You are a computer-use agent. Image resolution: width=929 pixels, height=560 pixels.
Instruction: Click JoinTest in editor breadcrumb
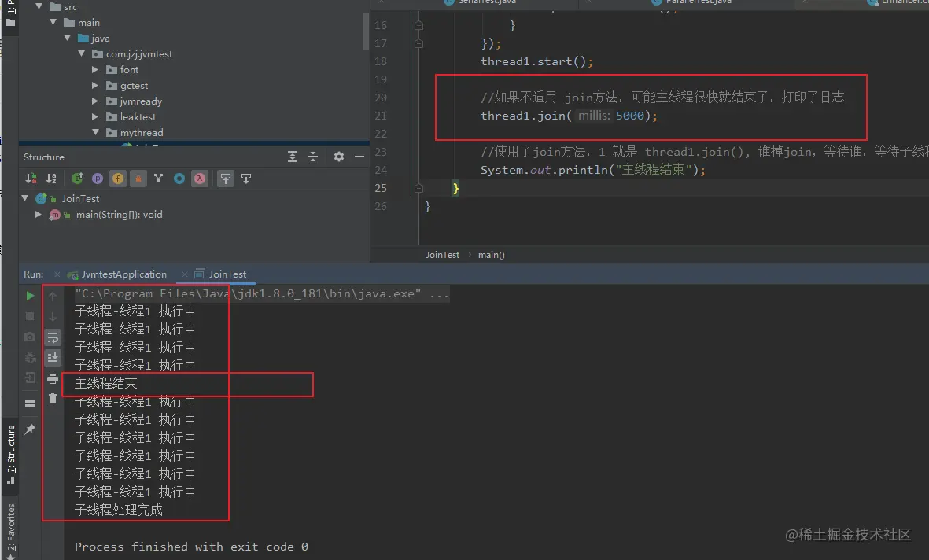pyautogui.click(x=443, y=255)
